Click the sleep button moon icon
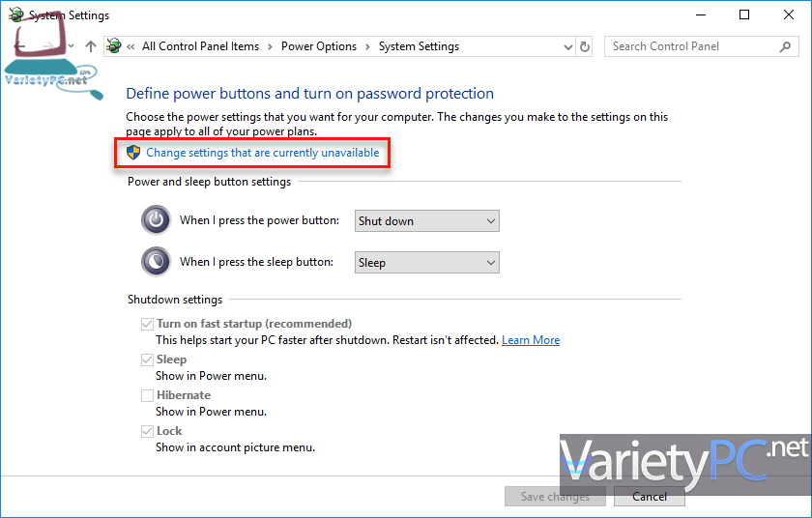 (x=156, y=262)
